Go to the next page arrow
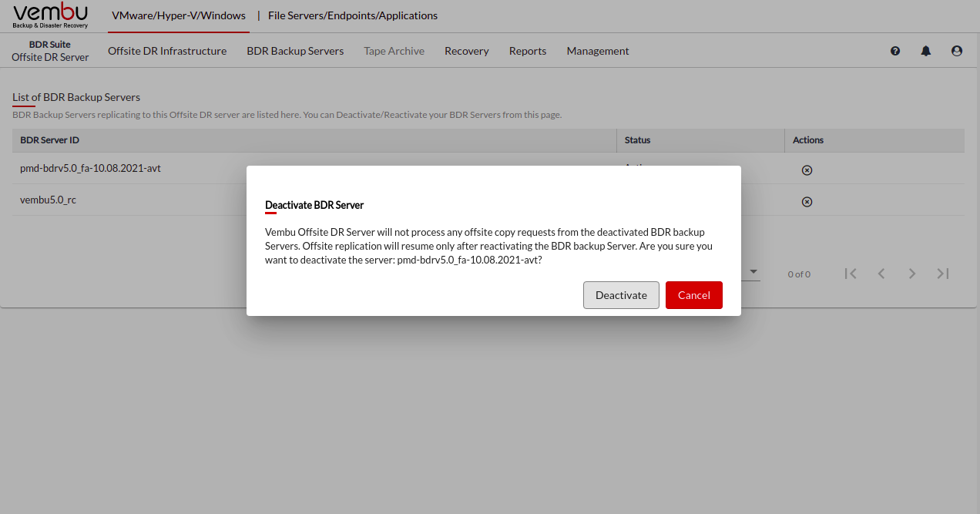Screen dimensions: 980x514 click(x=912, y=274)
